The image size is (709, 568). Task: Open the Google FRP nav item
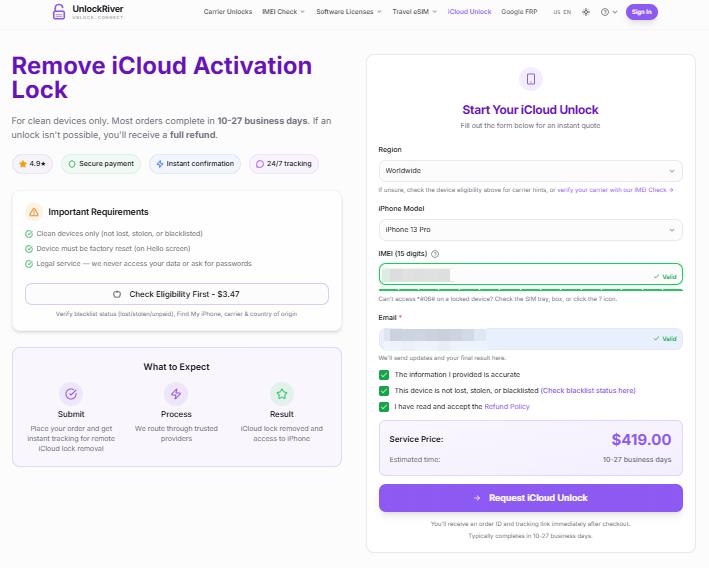[519, 12]
